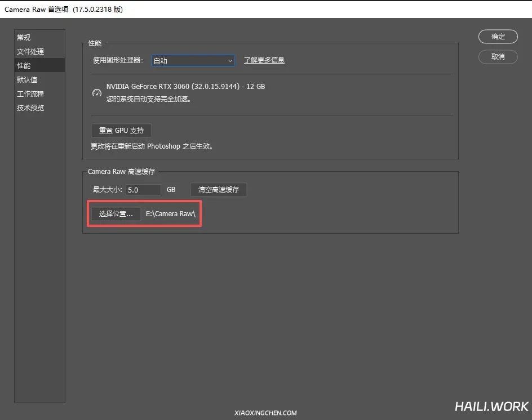Click the Camera Raw 首选项 title bar
This screenshot has width=532, height=420.
[x=64, y=9]
